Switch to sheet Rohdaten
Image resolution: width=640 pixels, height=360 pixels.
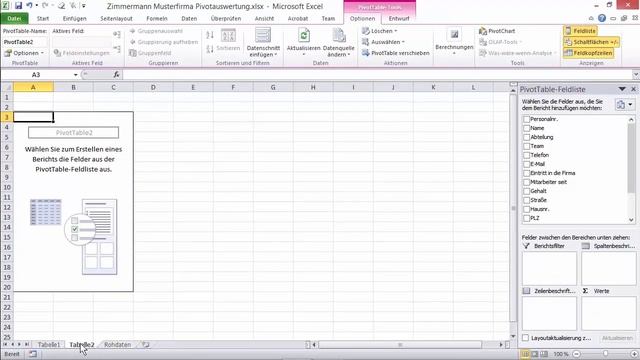(x=118, y=344)
